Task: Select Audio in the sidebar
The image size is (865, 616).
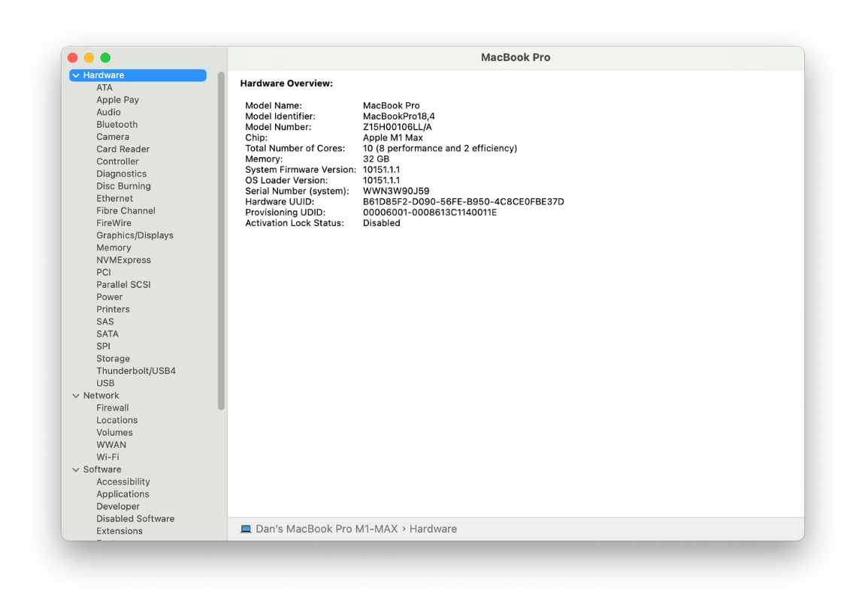Action: coord(109,113)
